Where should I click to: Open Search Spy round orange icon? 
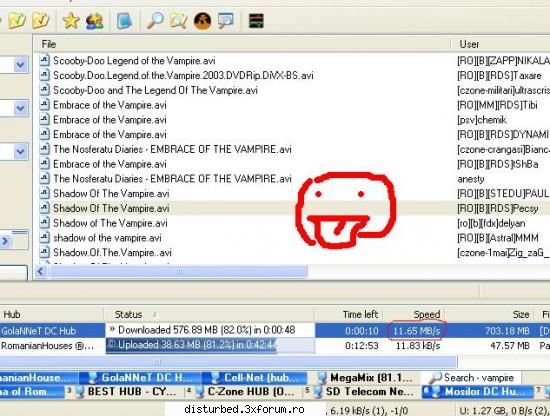(x=202, y=21)
